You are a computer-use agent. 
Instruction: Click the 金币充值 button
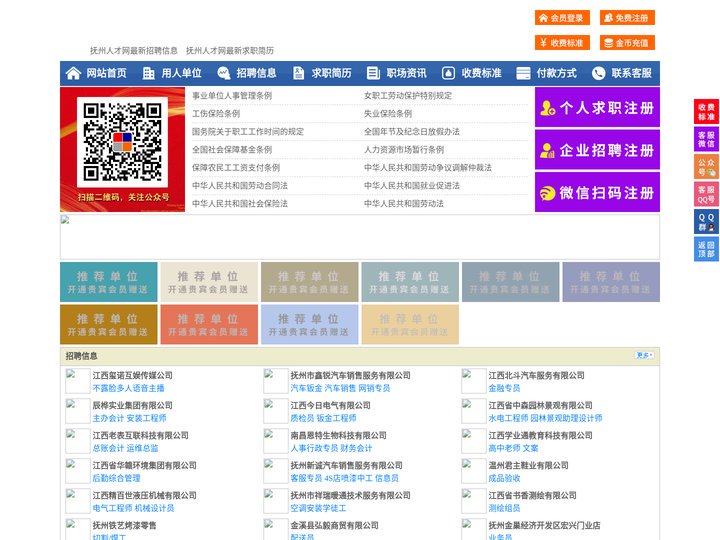(x=627, y=43)
